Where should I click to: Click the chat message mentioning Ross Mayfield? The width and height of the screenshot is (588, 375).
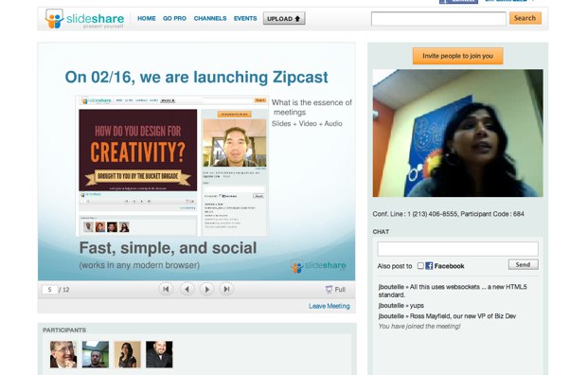coord(447,316)
